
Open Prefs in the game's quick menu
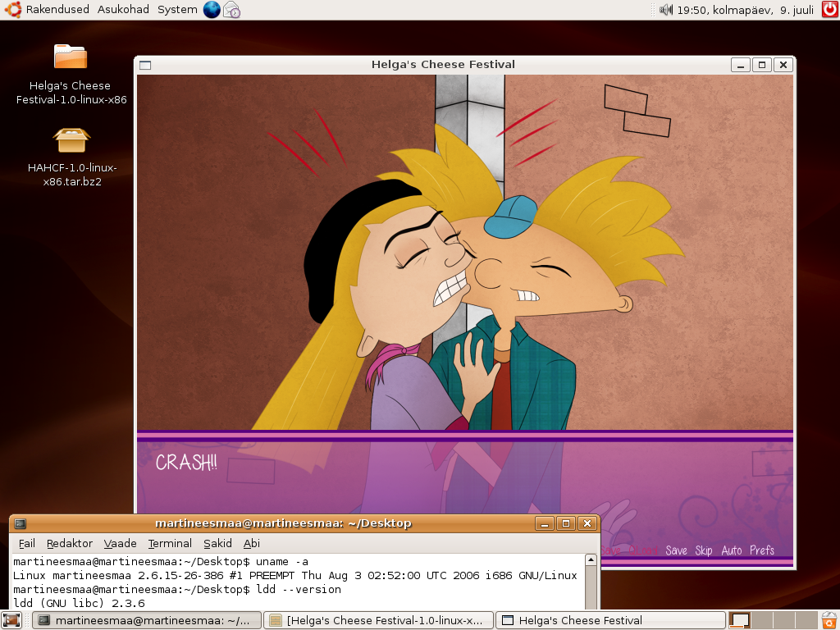(762, 550)
